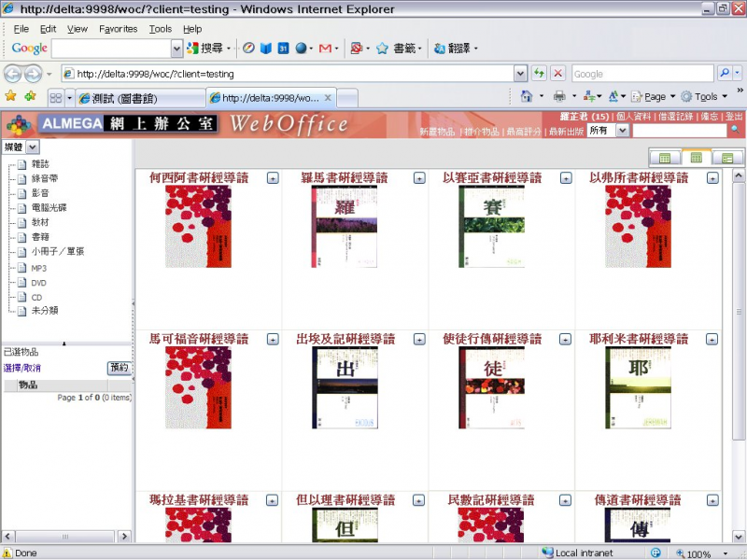Switch to the 測試 (圖書館) tab
This screenshot has width=747, height=560.
click(140, 99)
